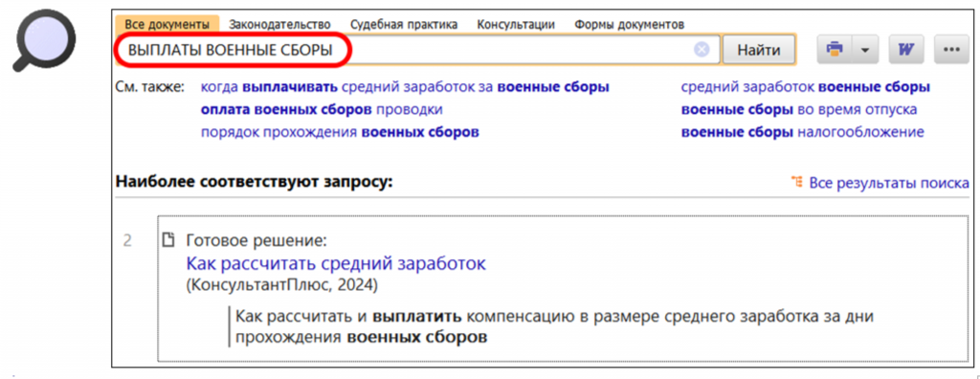Switch to the Законодательство tab
The height and width of the screenshot is (379, 980).
point(279,24)
